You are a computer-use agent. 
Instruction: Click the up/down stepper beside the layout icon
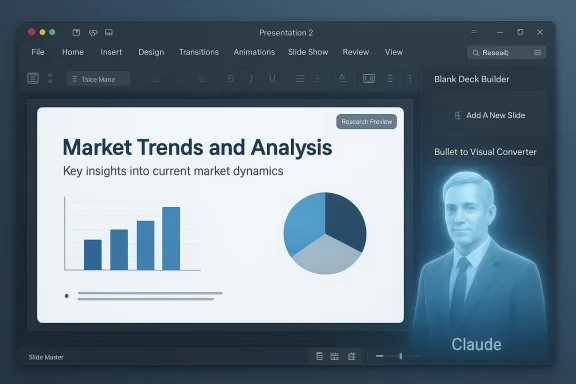click(x=50, y=78)
